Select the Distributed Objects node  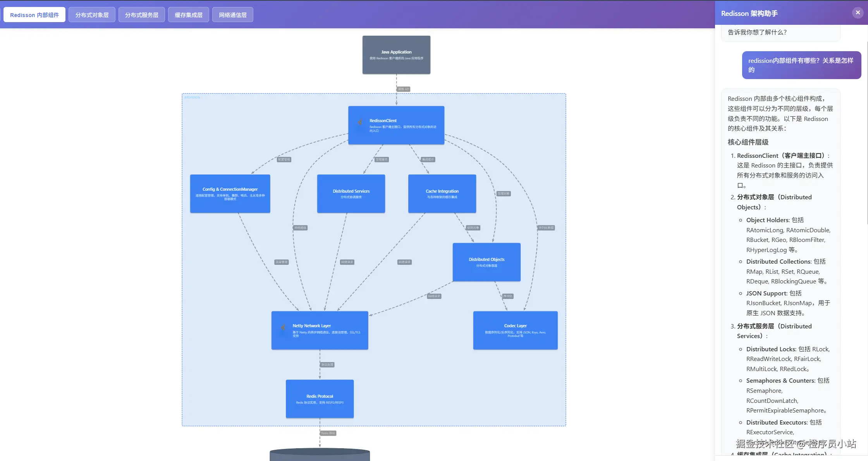pos(486,262)
